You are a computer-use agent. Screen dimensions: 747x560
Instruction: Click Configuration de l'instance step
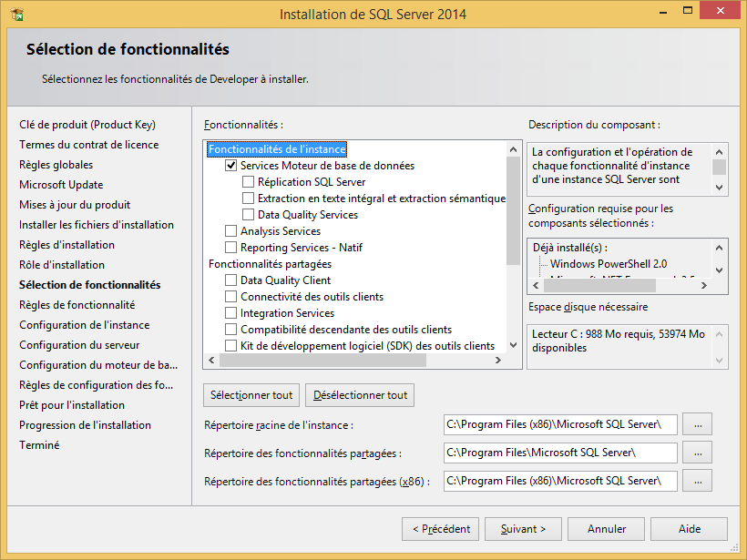tap(85, 325)
